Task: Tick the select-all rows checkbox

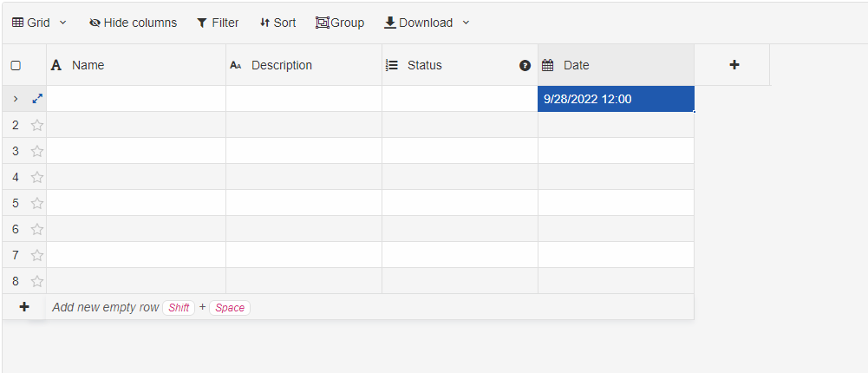Action: click(16, 65)
